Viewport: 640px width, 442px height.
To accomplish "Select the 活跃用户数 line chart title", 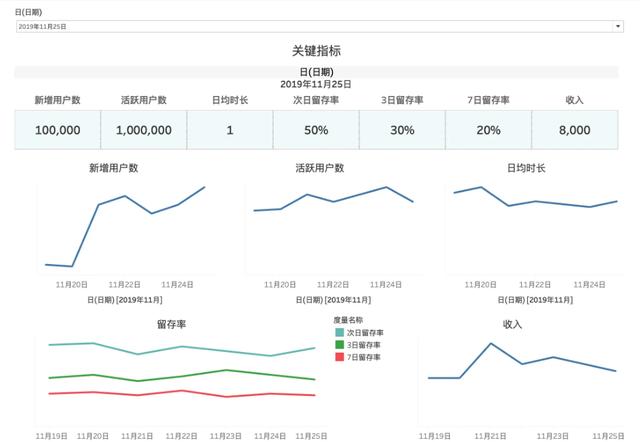I will pos(320,168).
